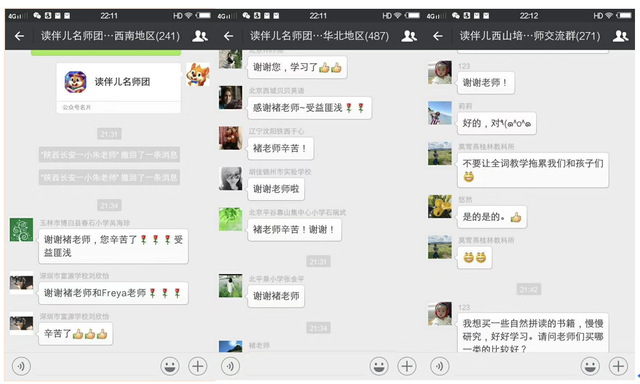Tap avatar of 北京西城贝贝英语 sender
This screenshot has height=384, width=640.
(x=231, y=97)
